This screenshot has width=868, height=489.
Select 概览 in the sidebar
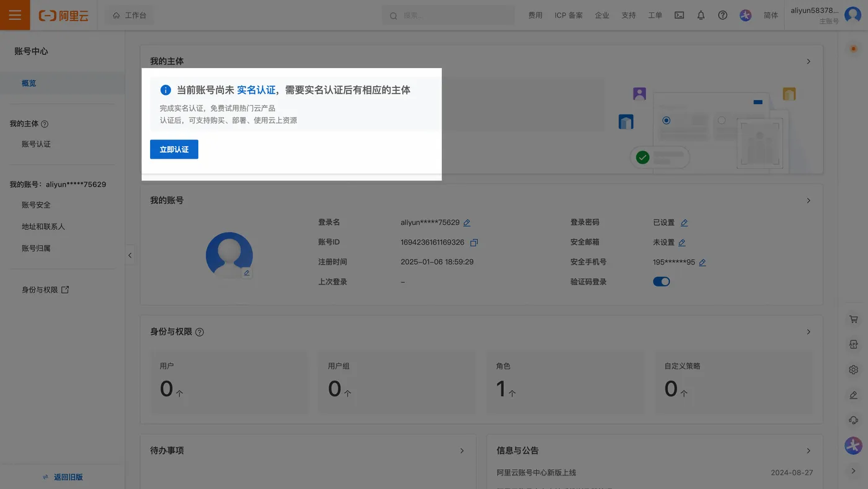click(62, 83)
